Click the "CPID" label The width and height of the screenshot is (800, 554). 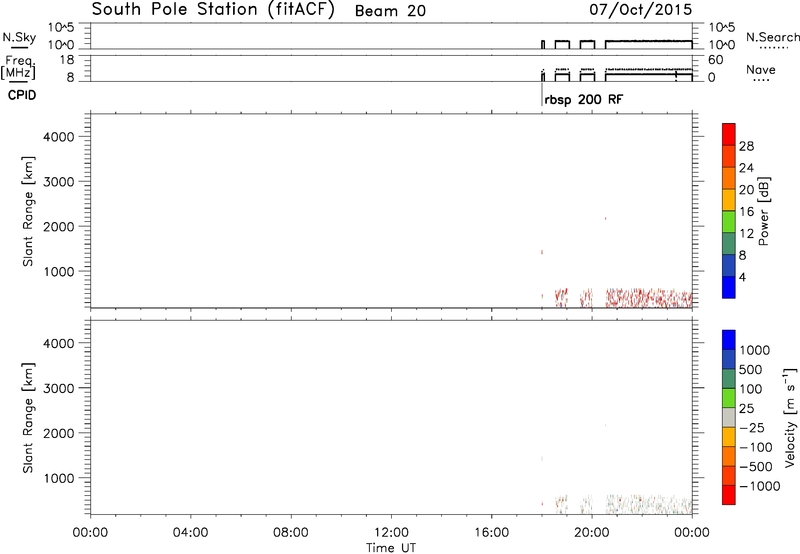(x=22, y=95)
